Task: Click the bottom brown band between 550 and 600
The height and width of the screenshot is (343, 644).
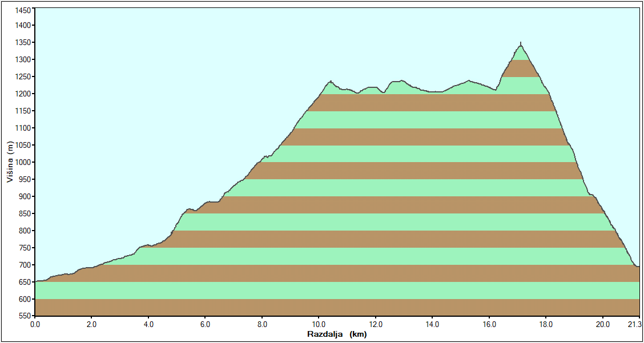Action: [337, 308]
